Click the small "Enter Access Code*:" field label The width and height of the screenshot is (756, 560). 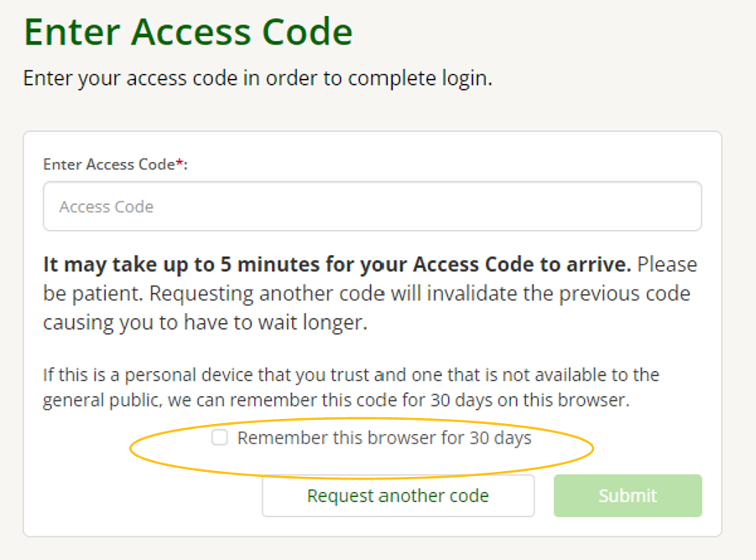click(107, 165)
